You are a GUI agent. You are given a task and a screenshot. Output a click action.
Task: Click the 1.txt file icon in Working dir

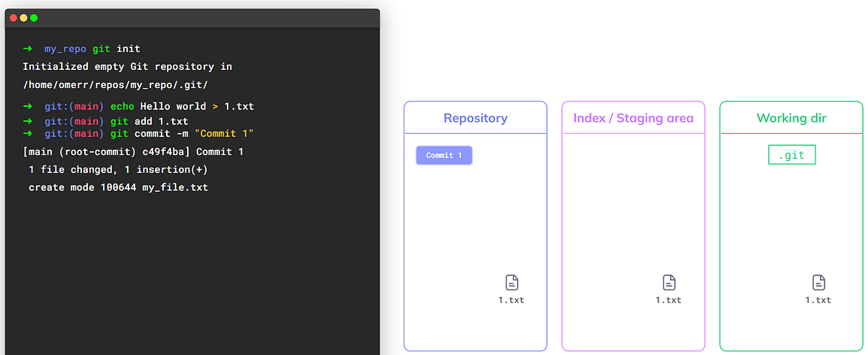pyautogui.click(x=818, y=283)
